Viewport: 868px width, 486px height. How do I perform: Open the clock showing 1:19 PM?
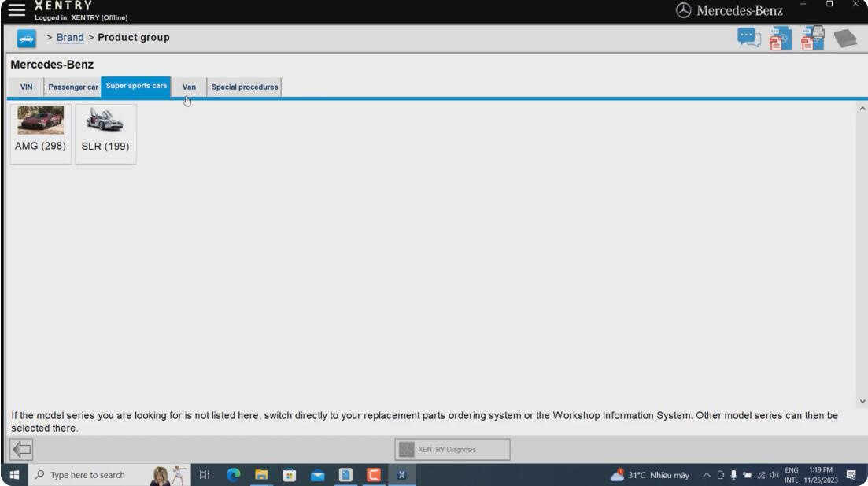pos(821,475)
